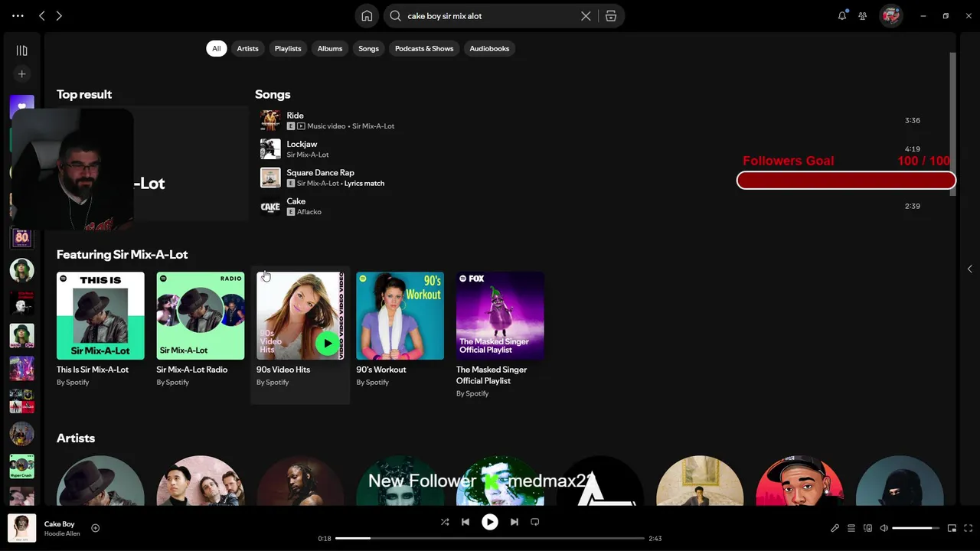
Task: Open the Aflacko artist link
Action: click(309, 212)
